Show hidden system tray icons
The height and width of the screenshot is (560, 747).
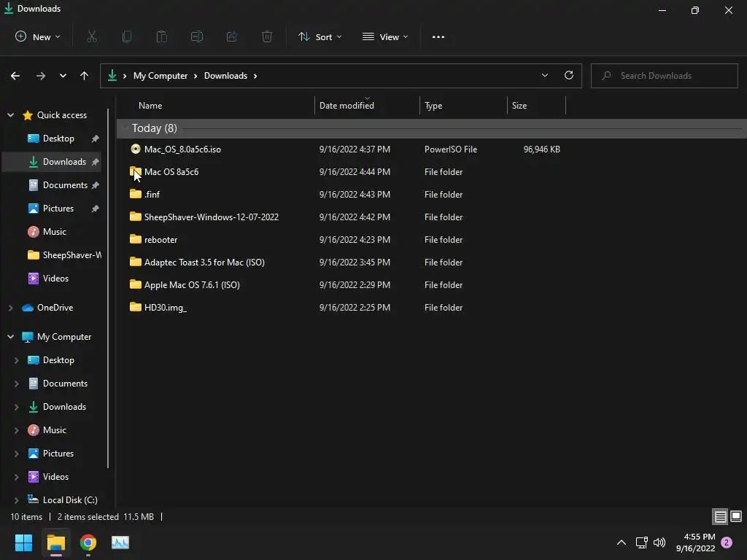pyautogui.click(x=622, y=542)
